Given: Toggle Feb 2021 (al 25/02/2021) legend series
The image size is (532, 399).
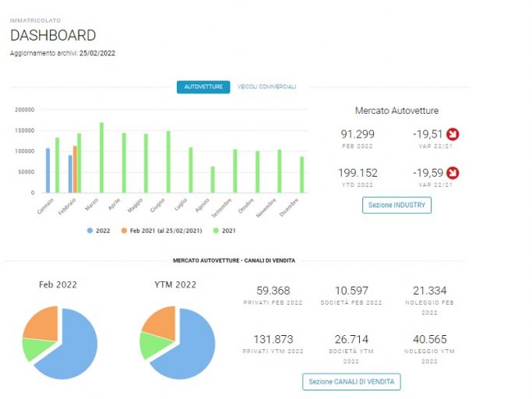Looking at the screenshot, I should [161, 231].
